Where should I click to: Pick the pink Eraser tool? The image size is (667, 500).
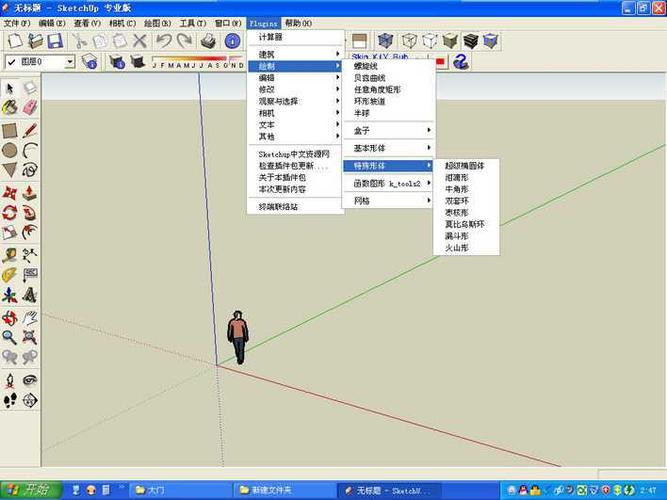tap(30, 108)
